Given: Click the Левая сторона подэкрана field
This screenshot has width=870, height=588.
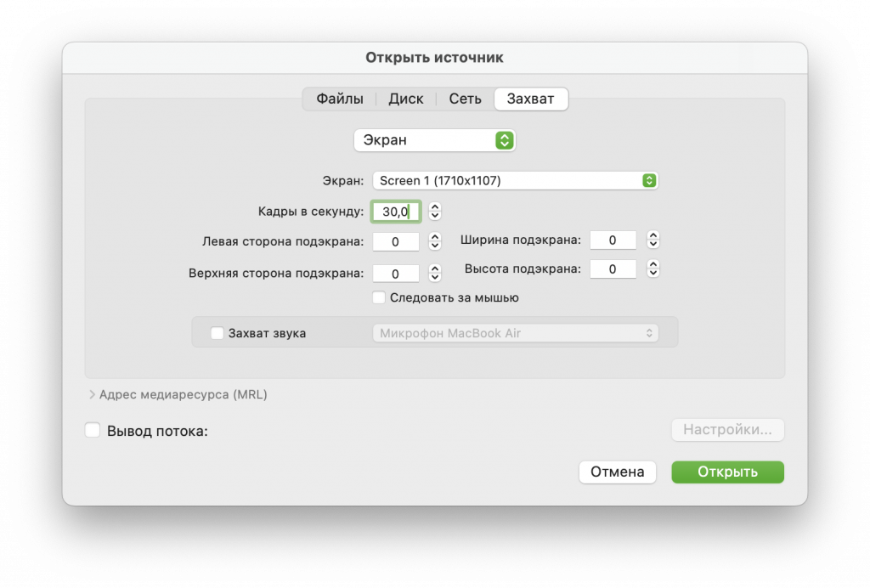Looking at the screenshot, I should coord(395,242).
